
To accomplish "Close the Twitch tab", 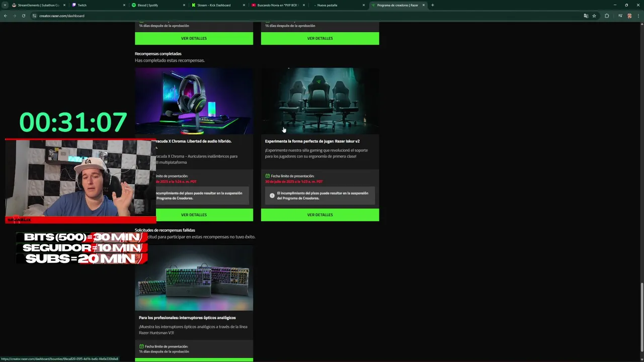I will 124,5.
